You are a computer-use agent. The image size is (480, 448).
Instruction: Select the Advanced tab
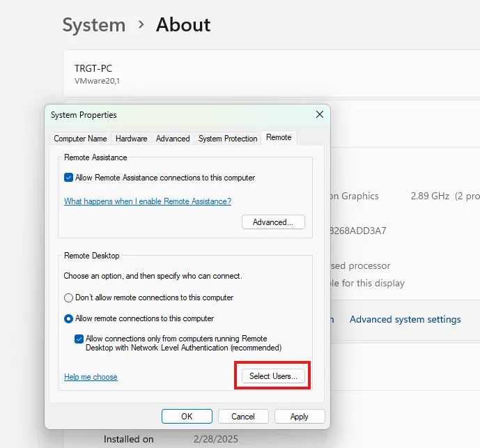pyautogui.click(x=173, y=139)
